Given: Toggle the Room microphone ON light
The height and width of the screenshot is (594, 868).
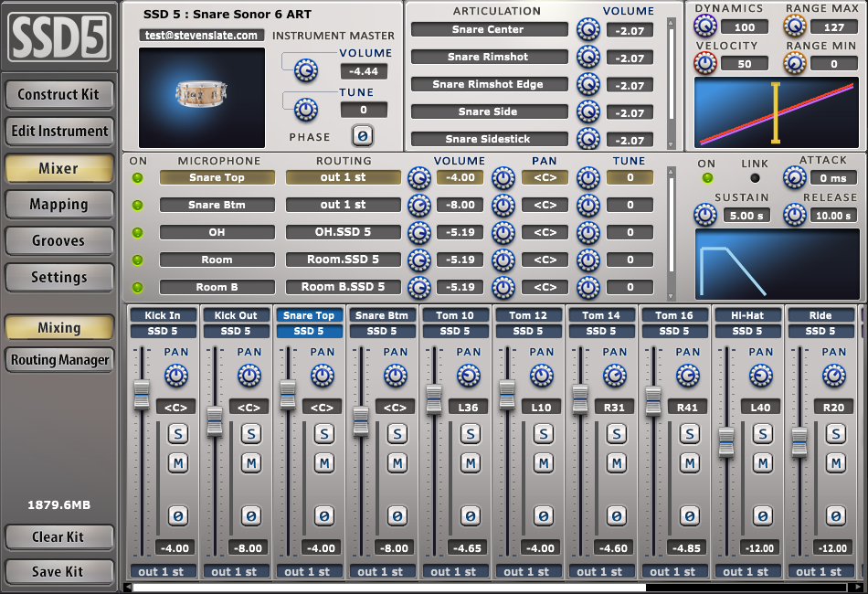Looking at the screenshot, I should [x=137, y=260].
